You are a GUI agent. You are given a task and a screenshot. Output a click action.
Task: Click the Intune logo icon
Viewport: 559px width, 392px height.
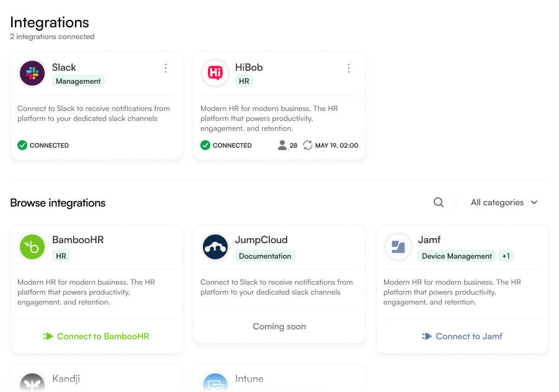215,383
